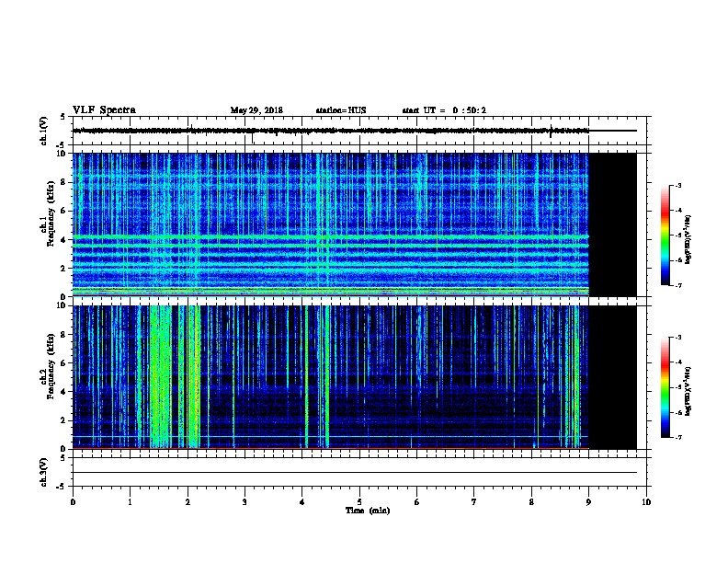Click the "VLF Spectra" plot title
Screen dimensions: 728x563
(104, 110)
